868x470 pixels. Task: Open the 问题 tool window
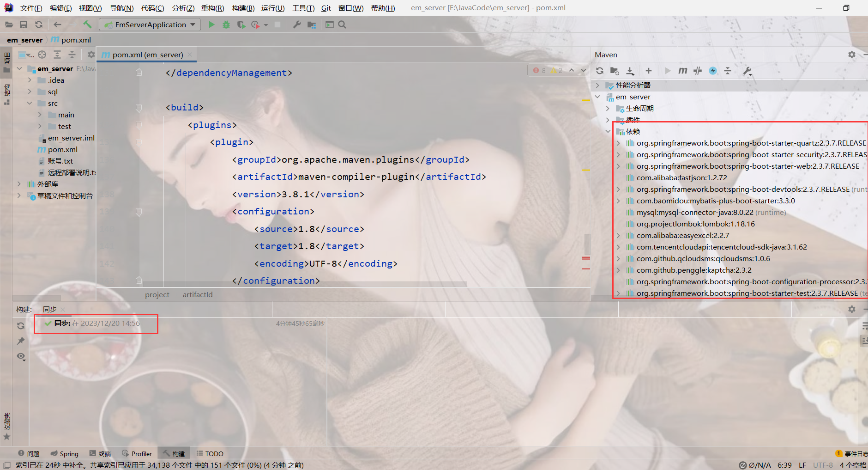click(29, 453)
